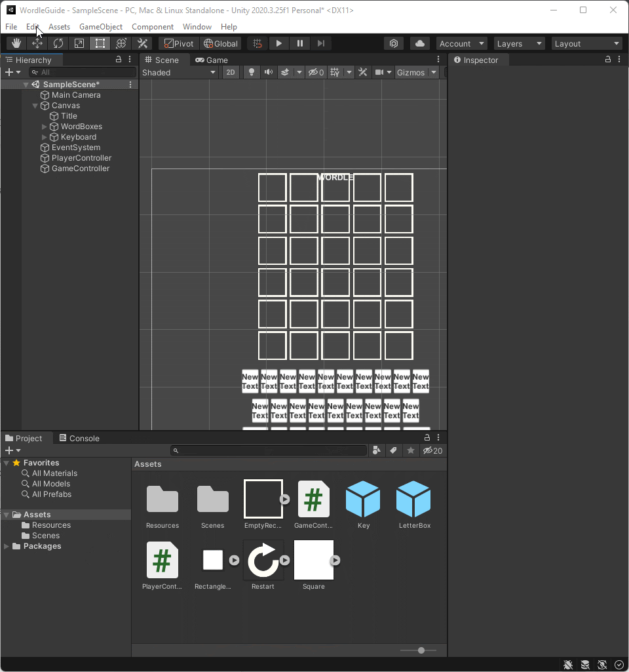
Task: Click the Play button
Action: 278,43
